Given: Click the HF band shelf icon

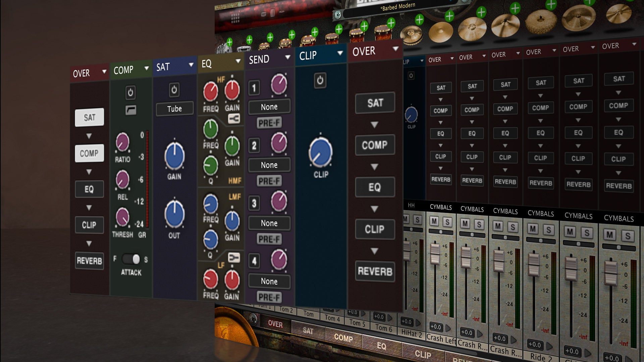Looking at the screenshot, I should (234, 118).
